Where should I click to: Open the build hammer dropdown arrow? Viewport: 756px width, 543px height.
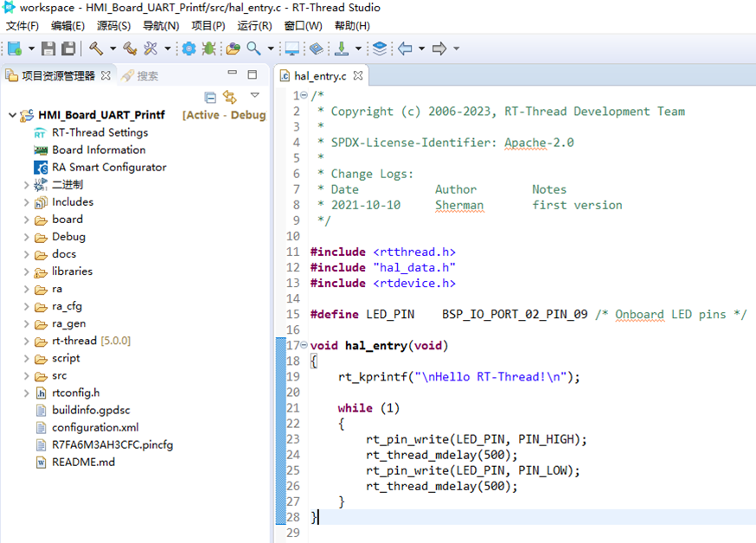112,48
